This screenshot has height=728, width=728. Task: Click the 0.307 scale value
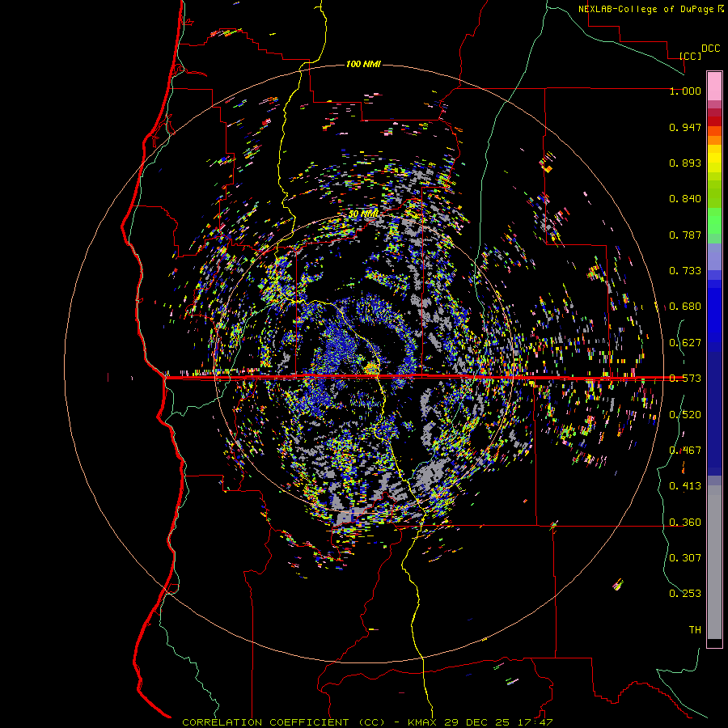pos(685,558)
